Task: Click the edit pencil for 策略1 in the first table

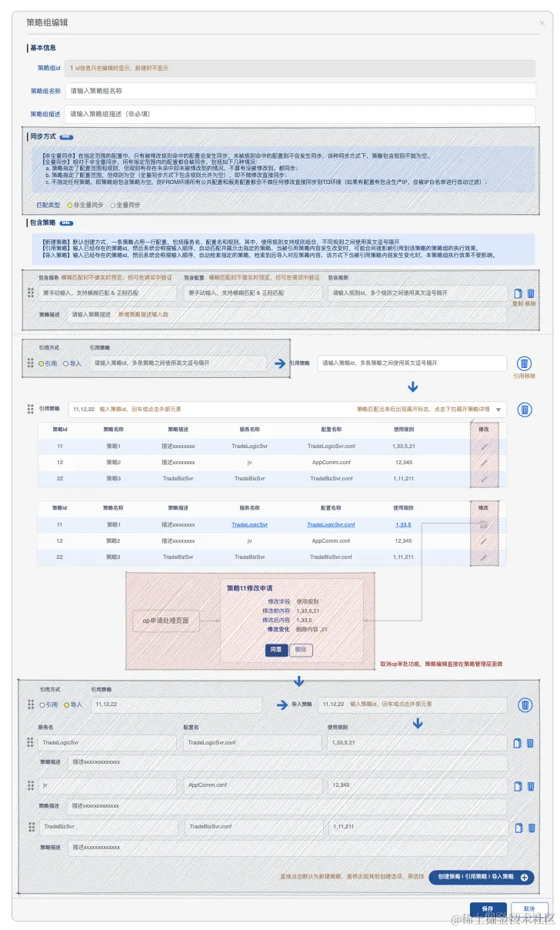Action: point(483,446)
